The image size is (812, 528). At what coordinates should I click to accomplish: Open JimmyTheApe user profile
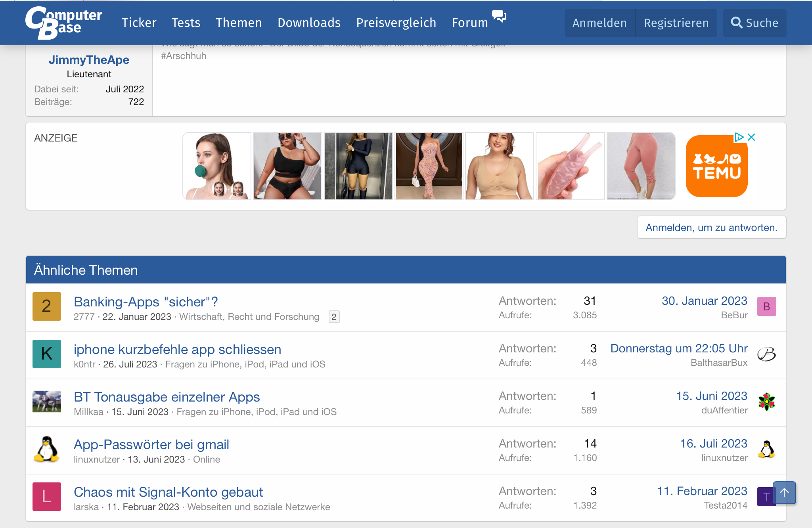tap(89, 60)
